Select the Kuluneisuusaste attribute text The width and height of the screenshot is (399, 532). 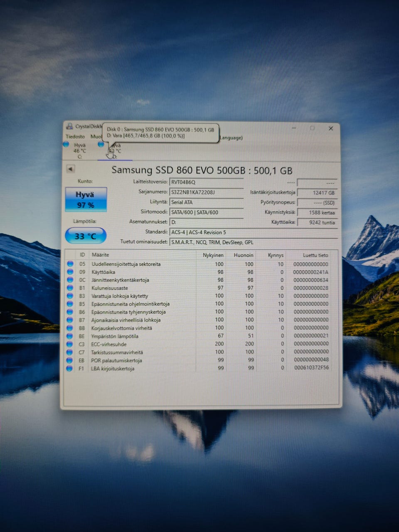[x=110, y=288]
